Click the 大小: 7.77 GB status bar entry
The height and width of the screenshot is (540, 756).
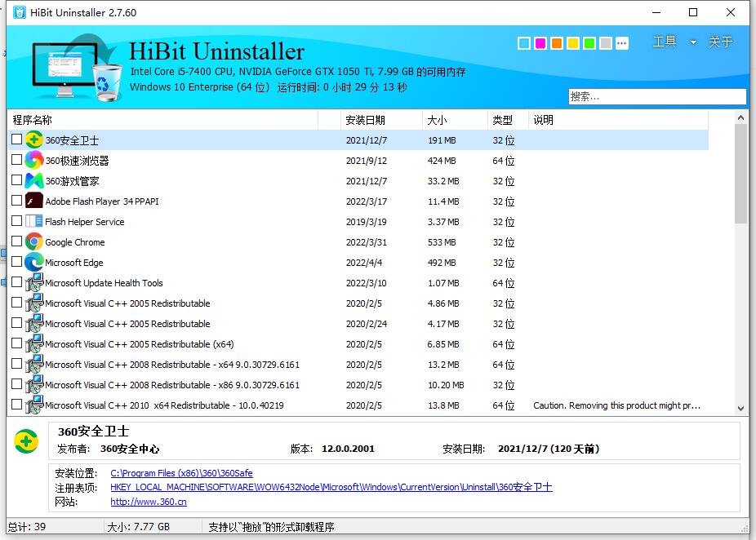pos(138,526)
